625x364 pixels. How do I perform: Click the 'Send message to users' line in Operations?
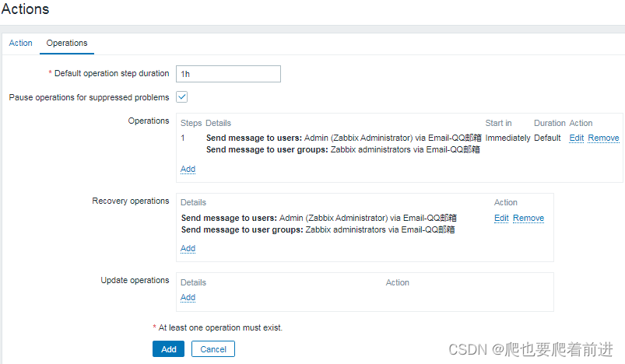343,138
